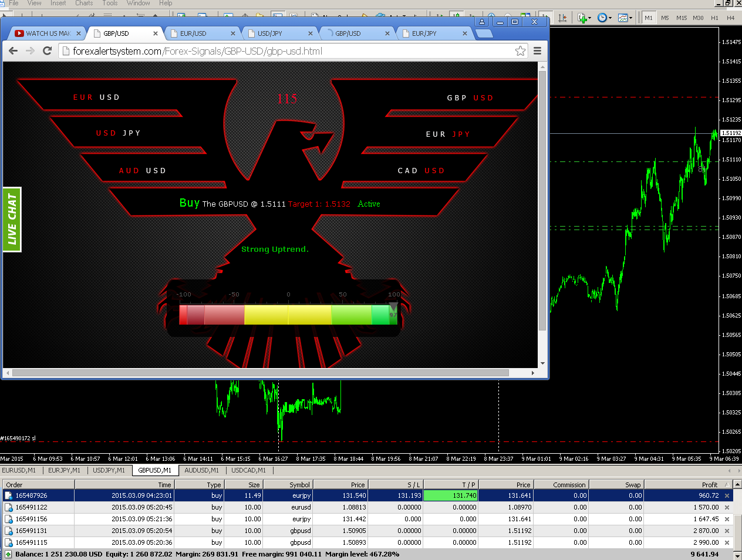Image resolution: width=742 pixels, height=560 pixels.
Task: Toggle the M15 timeframe button
Action: tap(681, 18)
